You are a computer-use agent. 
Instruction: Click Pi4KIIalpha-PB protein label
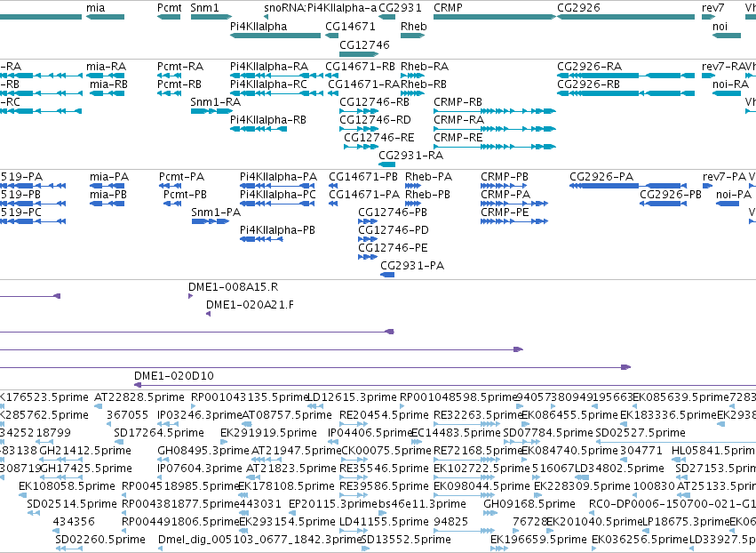tap(278, 230)
